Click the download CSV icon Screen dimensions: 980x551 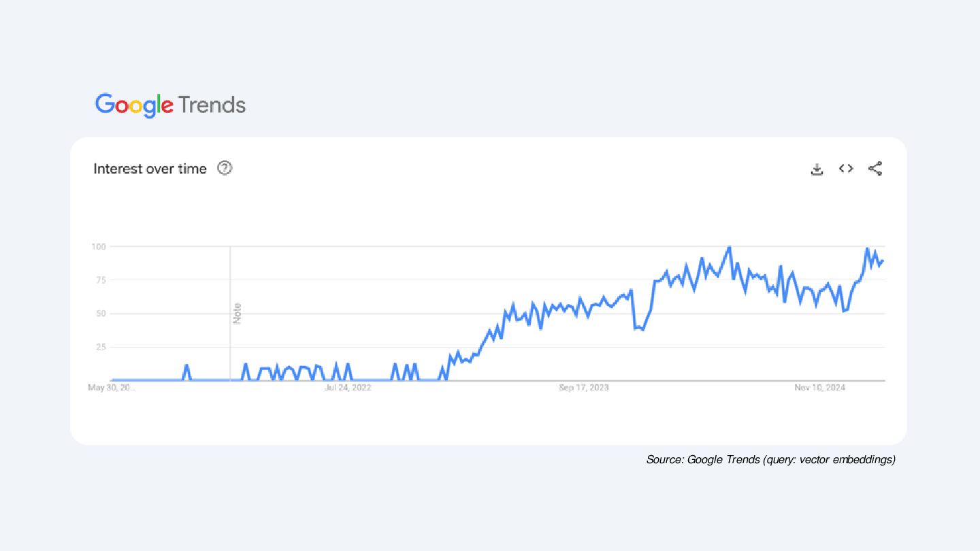[x=817, y=169]
